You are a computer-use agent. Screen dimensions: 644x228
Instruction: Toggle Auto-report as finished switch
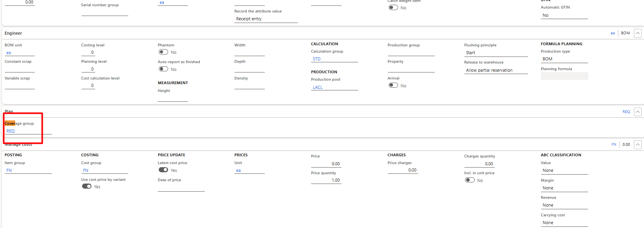[163, 69]
